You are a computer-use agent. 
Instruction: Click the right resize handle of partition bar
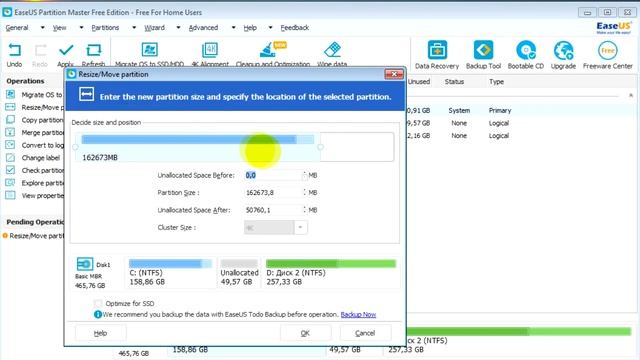click(320, 147)
